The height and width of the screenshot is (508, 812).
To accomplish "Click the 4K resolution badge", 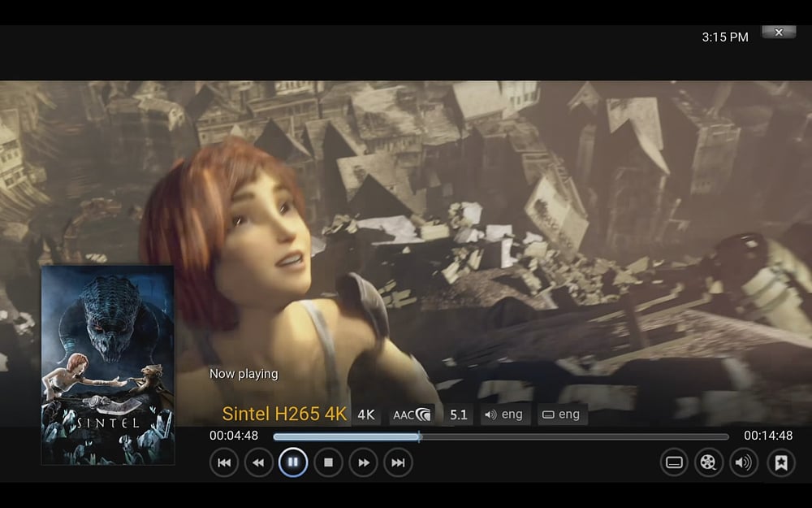I will tap(365, 414).
